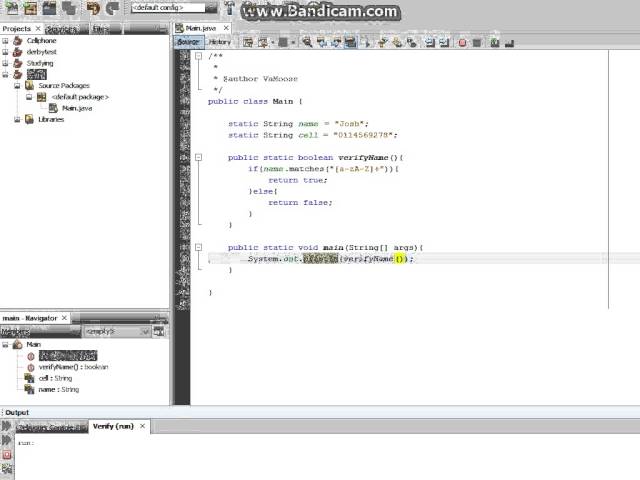
Task: Switch editor to Source view
Action: [189, 42]
